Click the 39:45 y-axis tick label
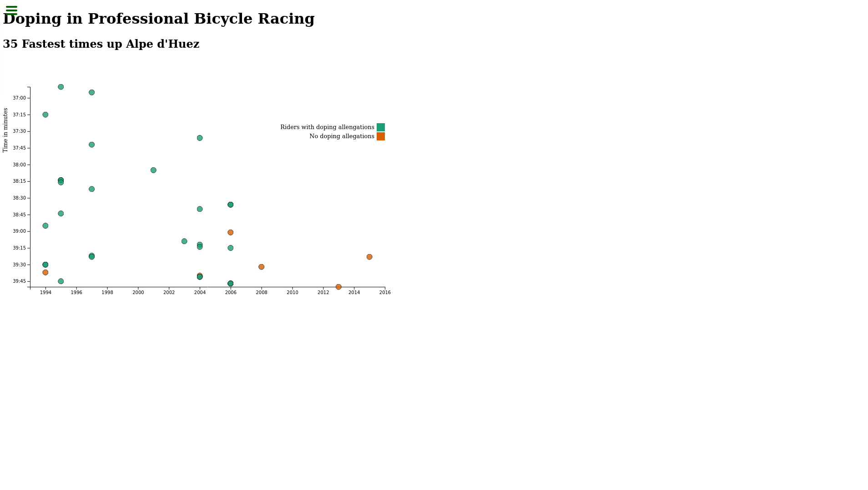This screenshot has height=490, width=868. click(20, 281)
